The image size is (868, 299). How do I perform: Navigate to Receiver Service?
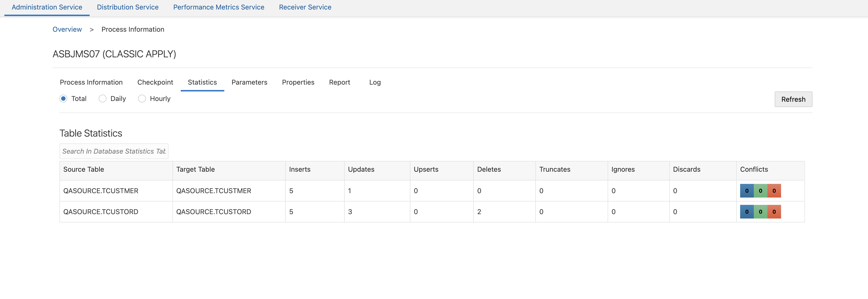[x=305, y=7]
